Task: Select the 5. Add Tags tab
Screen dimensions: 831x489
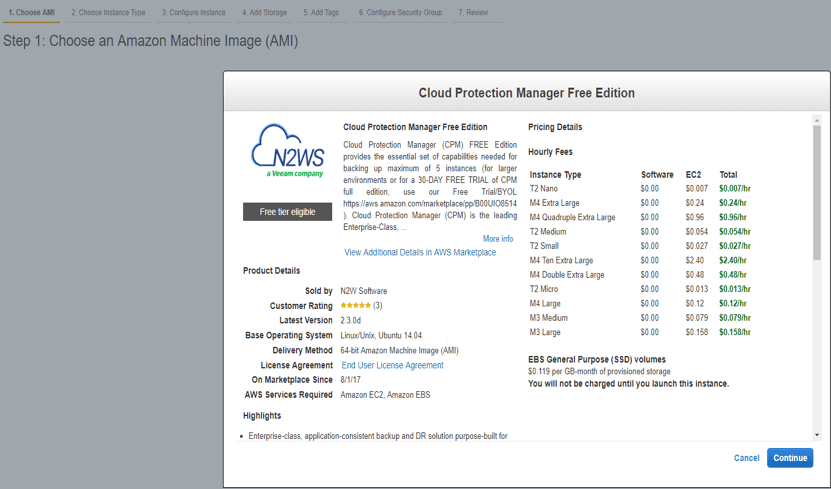Action: pyautogui.click(x=321, y=12)
